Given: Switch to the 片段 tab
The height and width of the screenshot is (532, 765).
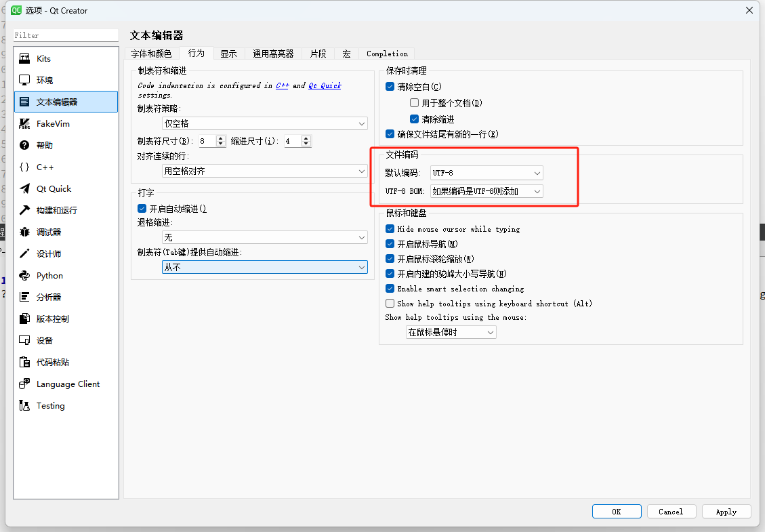Looking at the screenshot, I should pyautogui.click(x=318, y=54).
